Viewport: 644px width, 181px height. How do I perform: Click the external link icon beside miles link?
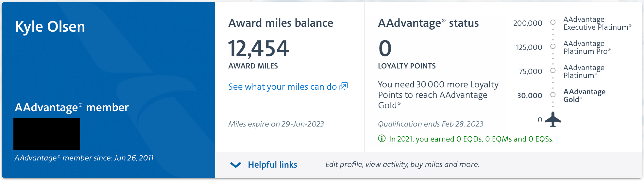tap(344, 86)
